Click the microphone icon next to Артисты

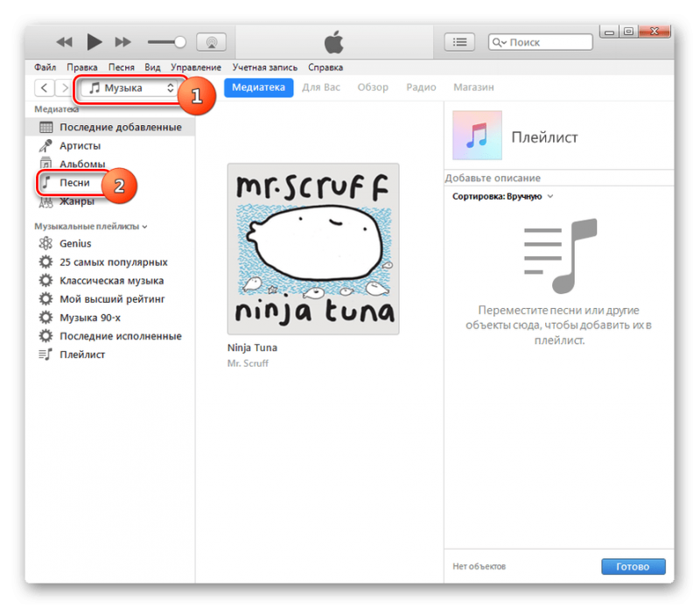[x=45, y=145]
